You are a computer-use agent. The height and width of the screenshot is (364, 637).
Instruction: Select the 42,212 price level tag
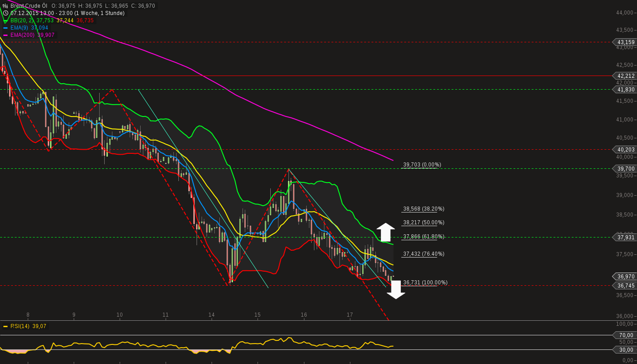(626, 76)
